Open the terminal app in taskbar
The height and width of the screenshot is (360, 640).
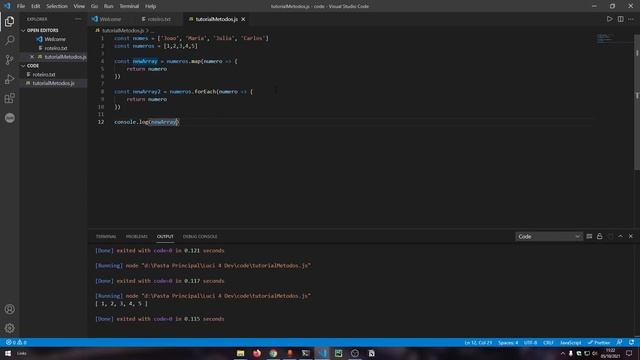coord(306,353)
